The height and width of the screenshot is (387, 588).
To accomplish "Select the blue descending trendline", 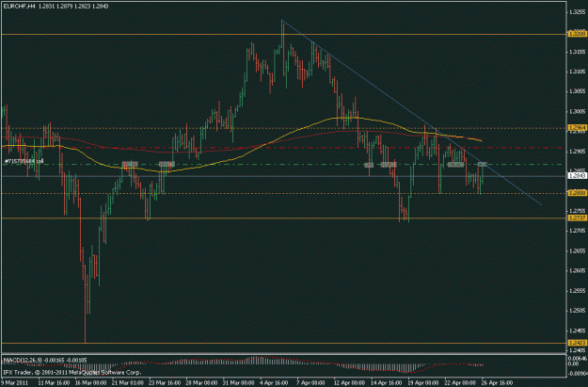I will point(412,113).
